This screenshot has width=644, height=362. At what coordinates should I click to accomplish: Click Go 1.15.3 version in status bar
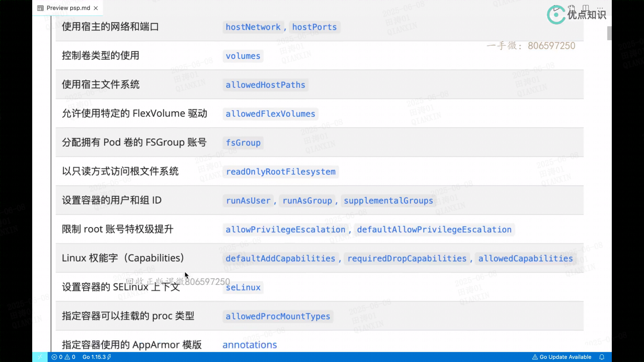click(x=94, y=357)
